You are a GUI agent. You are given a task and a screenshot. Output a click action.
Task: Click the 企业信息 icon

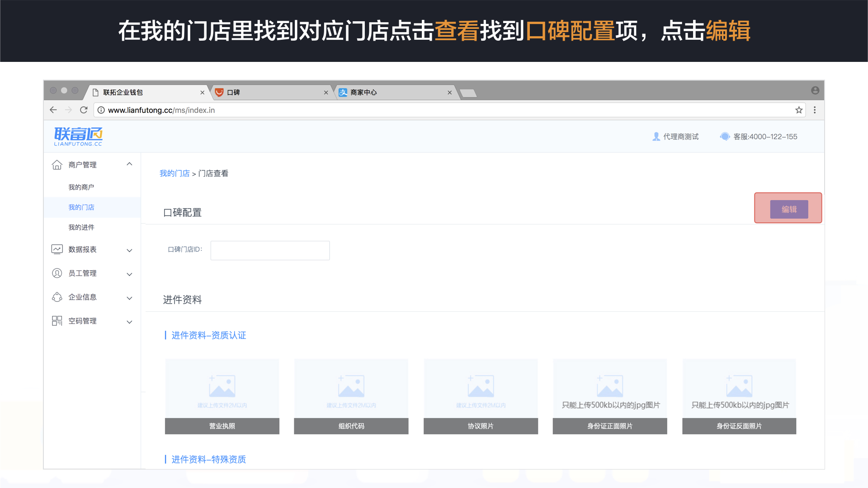pyautogui.click(x=57, y=297)
